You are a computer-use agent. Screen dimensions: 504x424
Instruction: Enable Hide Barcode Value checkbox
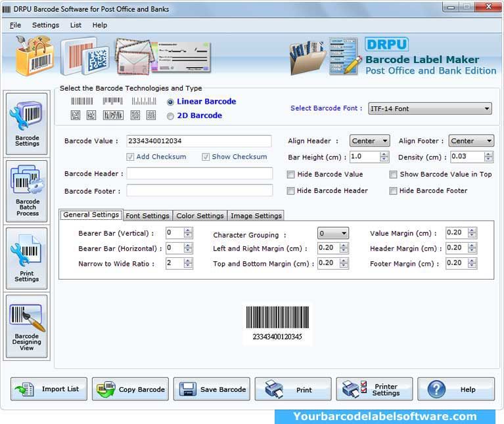click(290, 175)
